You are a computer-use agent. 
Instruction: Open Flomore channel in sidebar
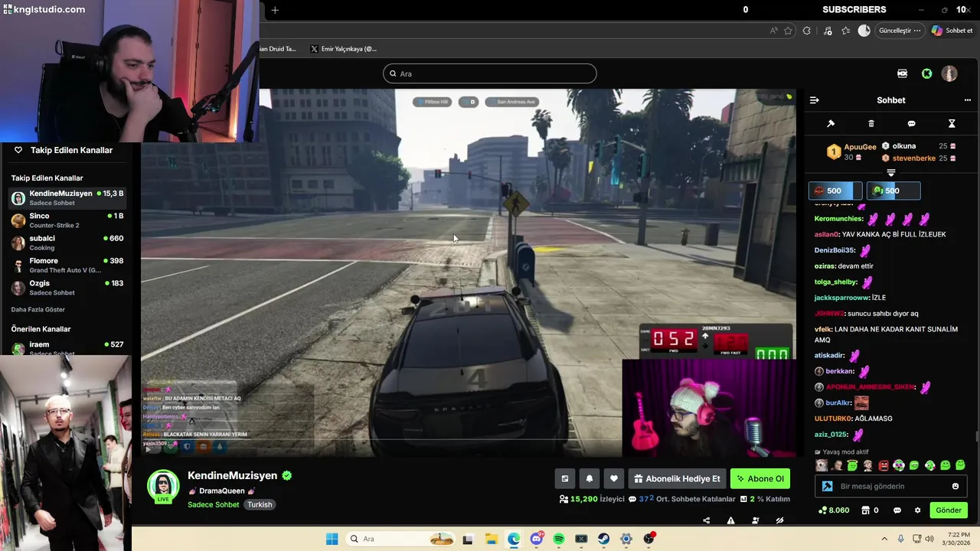coord(67,265)
